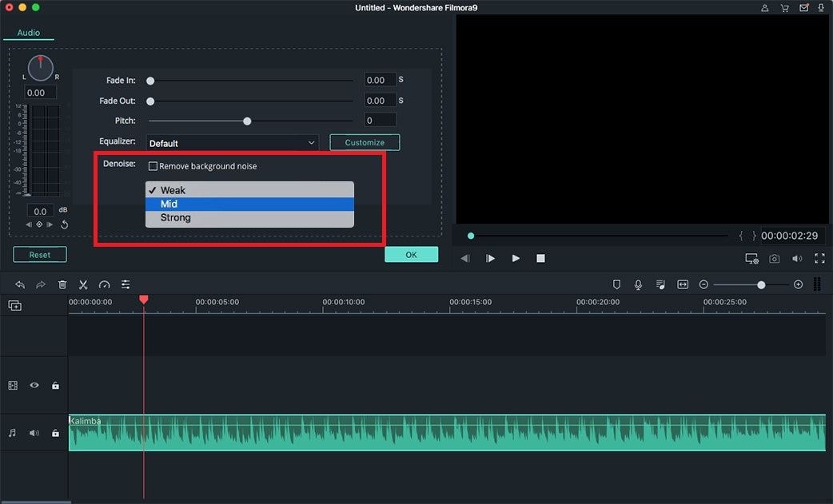Toggle the audio track lock
Screen dimensions: 833x504
coord(55,433)
